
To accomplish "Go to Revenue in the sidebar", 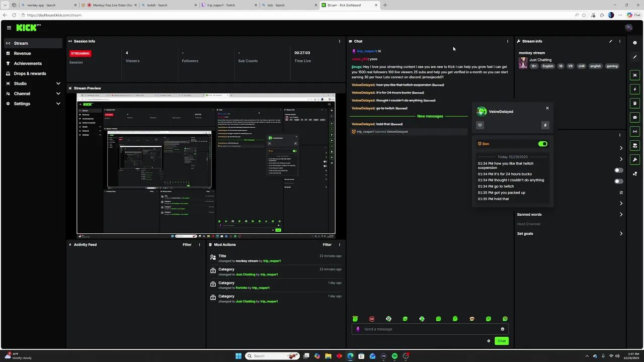I will 33,53.
